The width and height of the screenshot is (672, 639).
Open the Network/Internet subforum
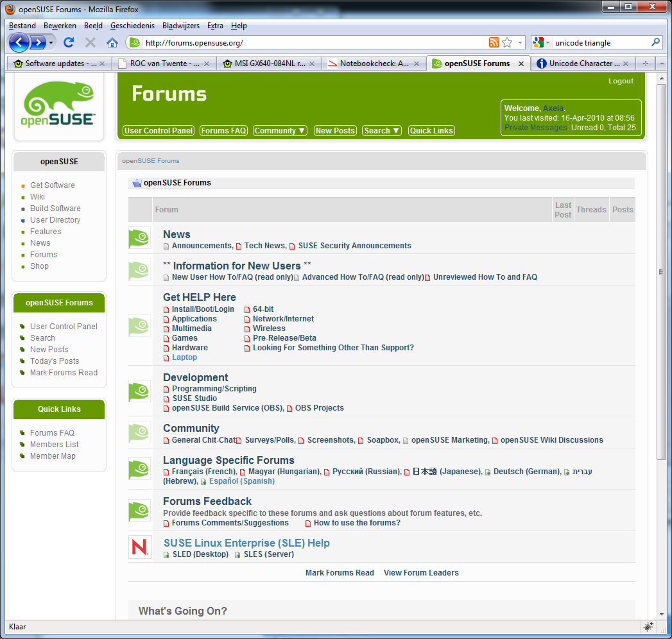coord(283,319)
